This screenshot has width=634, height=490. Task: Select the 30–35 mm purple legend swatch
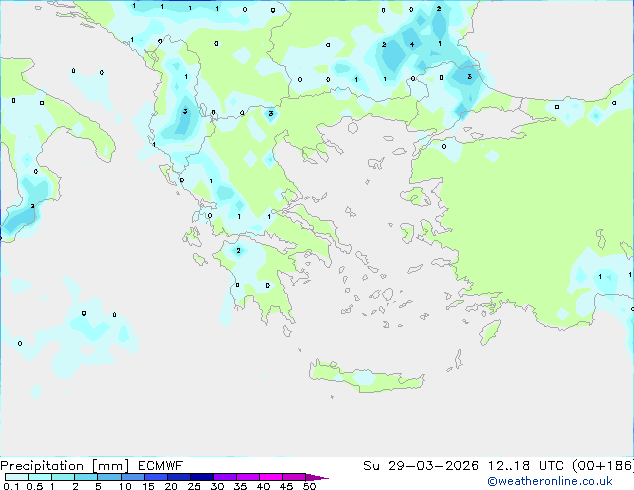pos(224,477)
